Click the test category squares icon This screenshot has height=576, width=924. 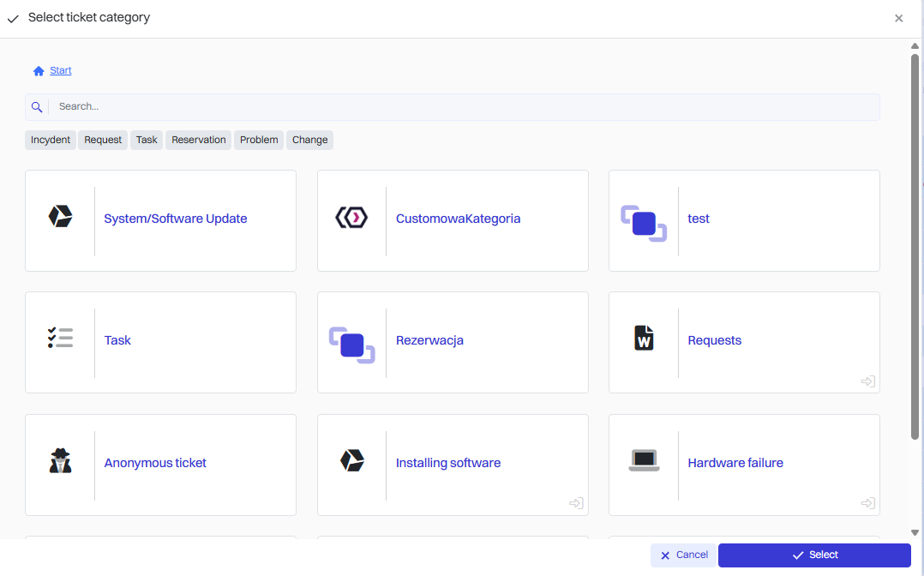(643, 223)
